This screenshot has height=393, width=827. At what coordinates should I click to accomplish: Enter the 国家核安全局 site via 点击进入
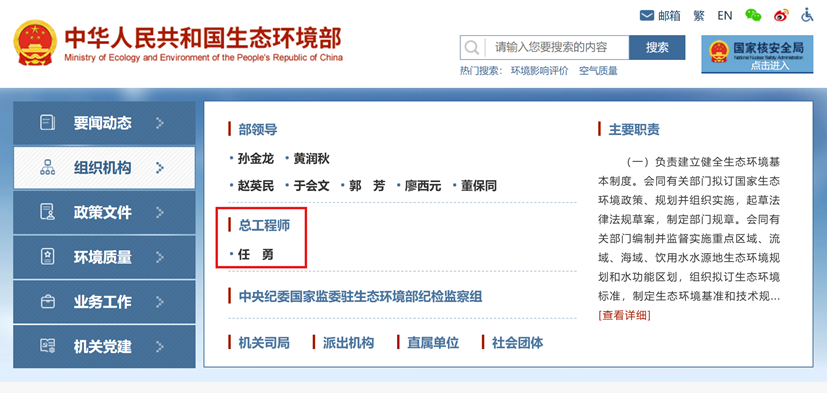pyautogui.click(x=770, y=65)
